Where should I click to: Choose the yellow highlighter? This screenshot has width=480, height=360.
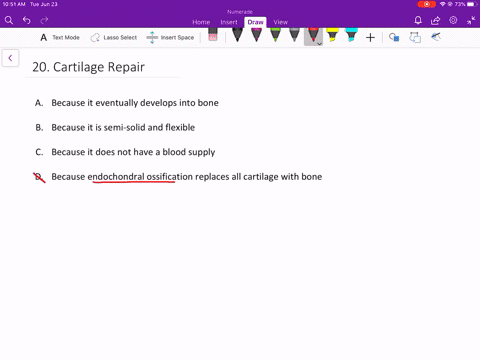332,35
